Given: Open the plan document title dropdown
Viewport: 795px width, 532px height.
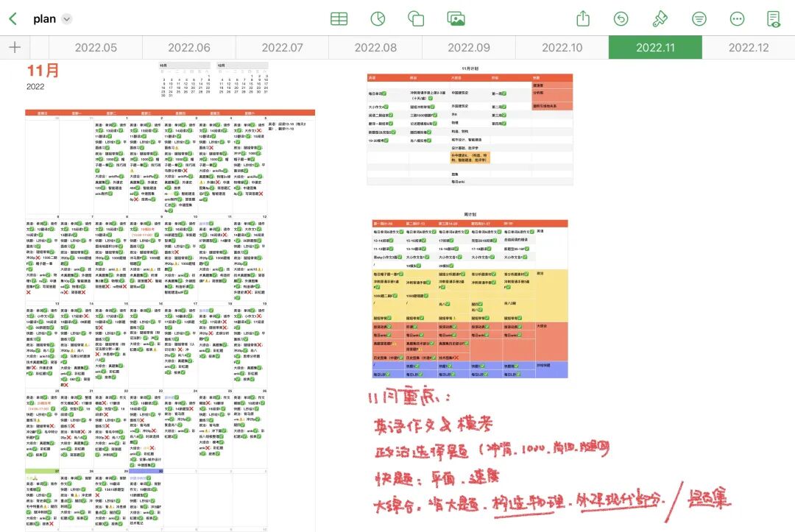Looking at the screenshot, I should click(67, 19).
